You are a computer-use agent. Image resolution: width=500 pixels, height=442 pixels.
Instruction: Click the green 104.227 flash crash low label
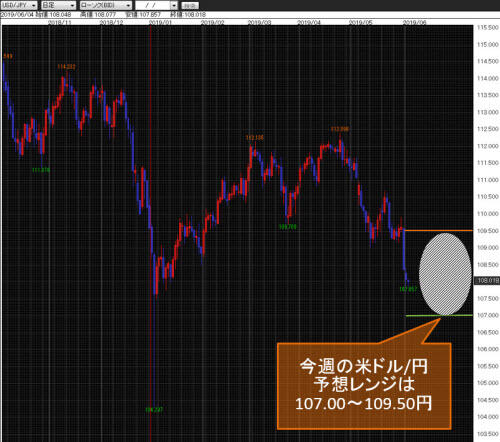click(x=154, y=410)
